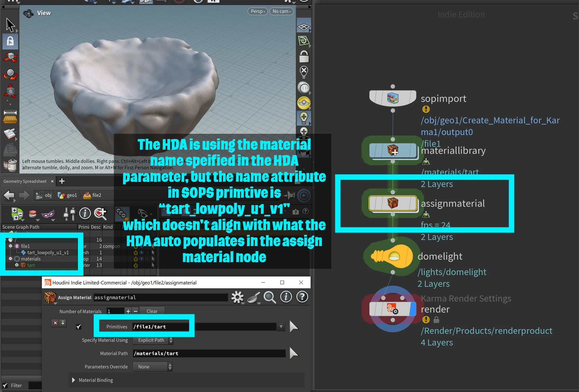Add a new pane tab with plus
The width and height of the screenshot is (579, 392).
tap(62, 181)
